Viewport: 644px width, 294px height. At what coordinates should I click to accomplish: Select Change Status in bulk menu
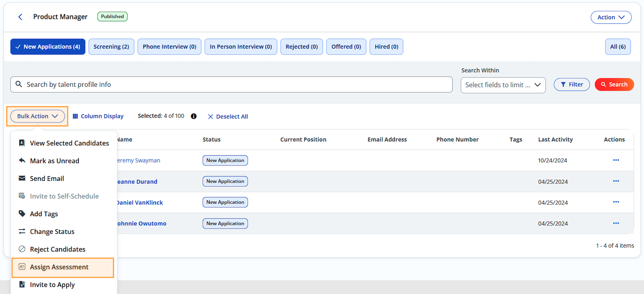click(x=52, y=232)
